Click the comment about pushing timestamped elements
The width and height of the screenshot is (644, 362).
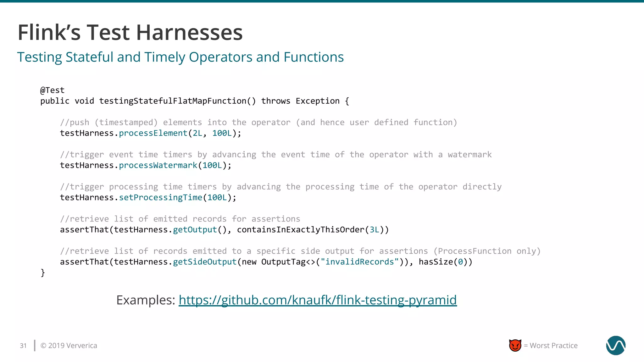coord(258,123)
